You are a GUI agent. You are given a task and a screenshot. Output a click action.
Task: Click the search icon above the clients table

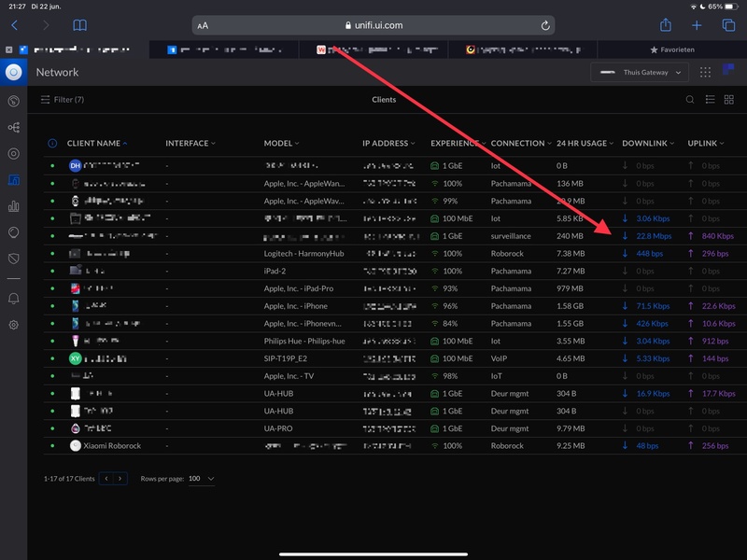coord(690,100)
